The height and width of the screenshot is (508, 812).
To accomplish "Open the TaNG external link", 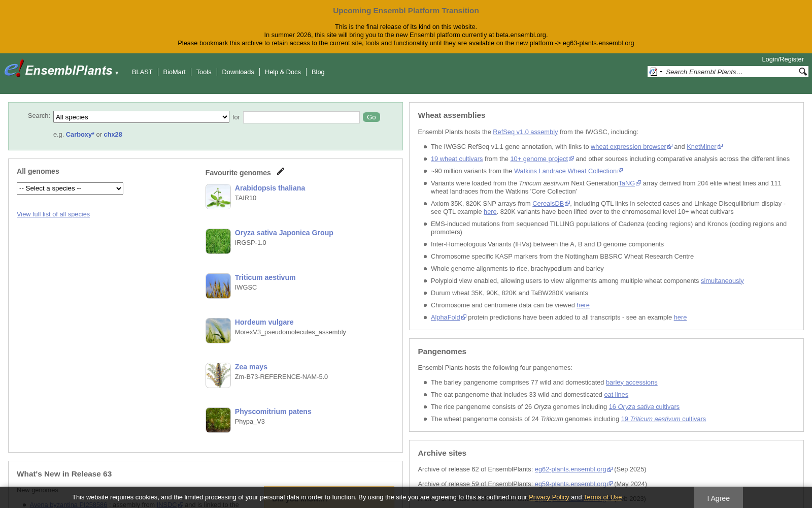I will pos(629,183).
